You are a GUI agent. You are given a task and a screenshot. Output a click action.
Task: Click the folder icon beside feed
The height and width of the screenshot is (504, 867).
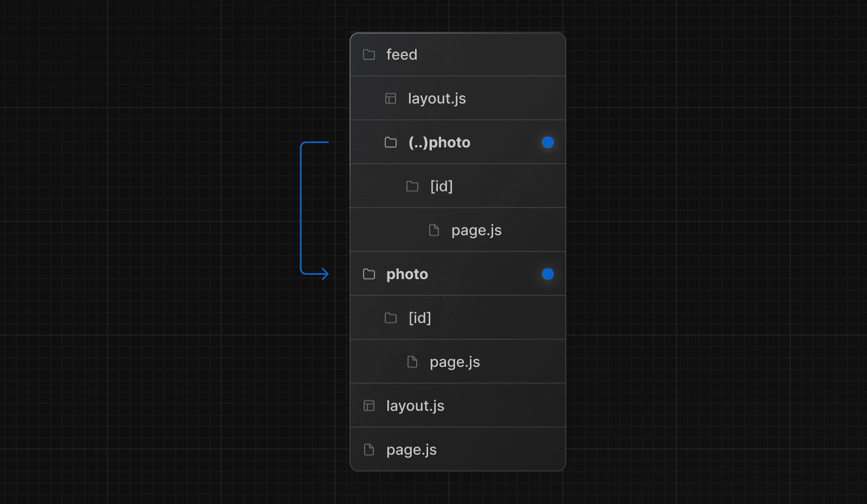pyautogui.click(x=369, y=55)
